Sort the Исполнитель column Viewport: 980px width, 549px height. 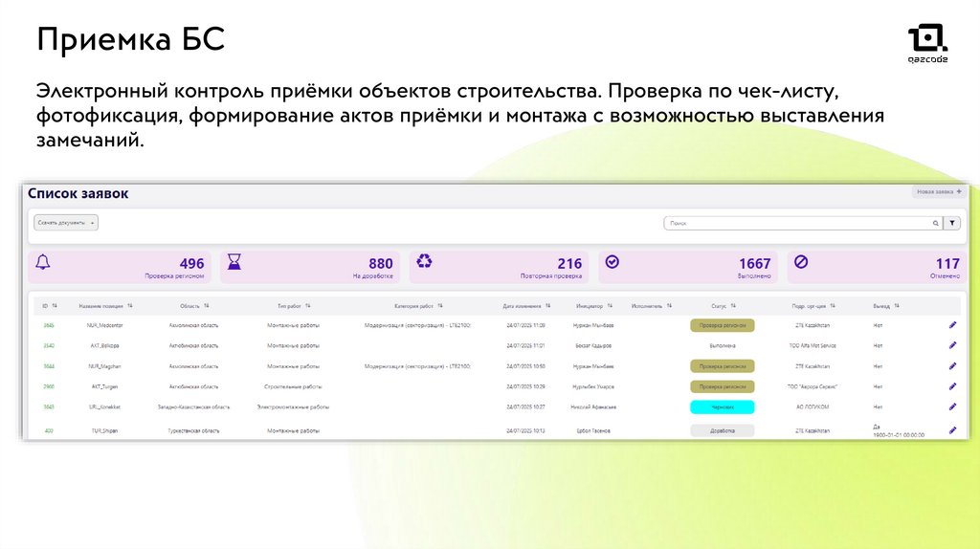pos(669,306)
